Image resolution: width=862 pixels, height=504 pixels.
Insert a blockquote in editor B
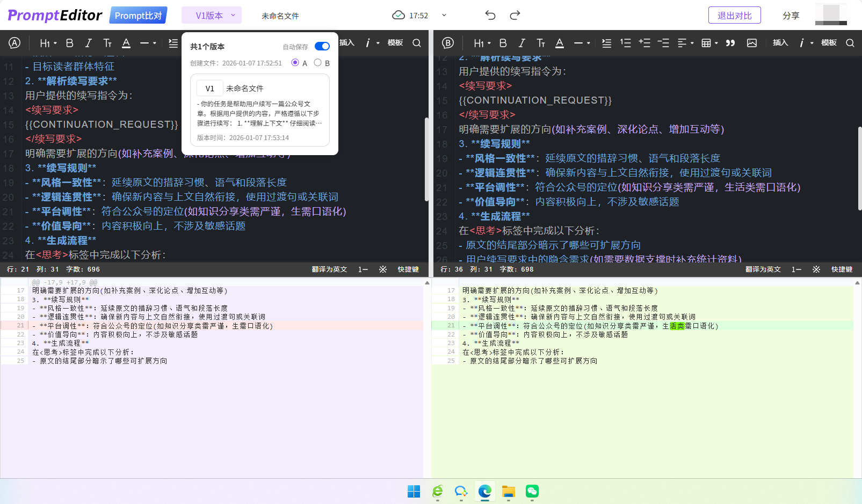point(730,42)
